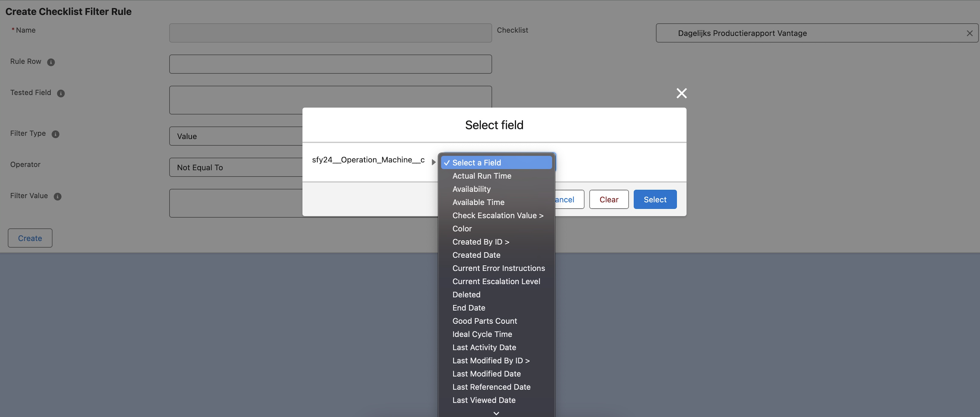Clear the Checklist lookup with the X icon
This screenshot has width=980, height=417.
coord(969,33)
